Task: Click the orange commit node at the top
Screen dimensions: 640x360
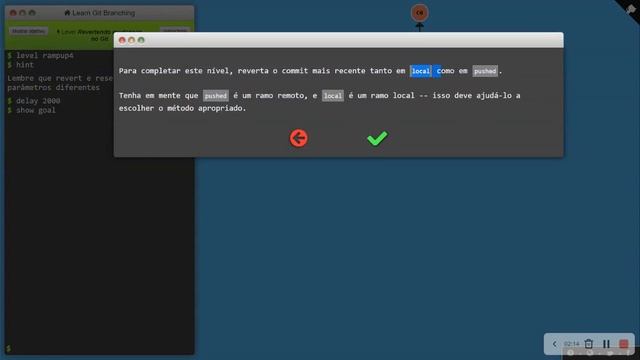Action: [x=419, y=13]
